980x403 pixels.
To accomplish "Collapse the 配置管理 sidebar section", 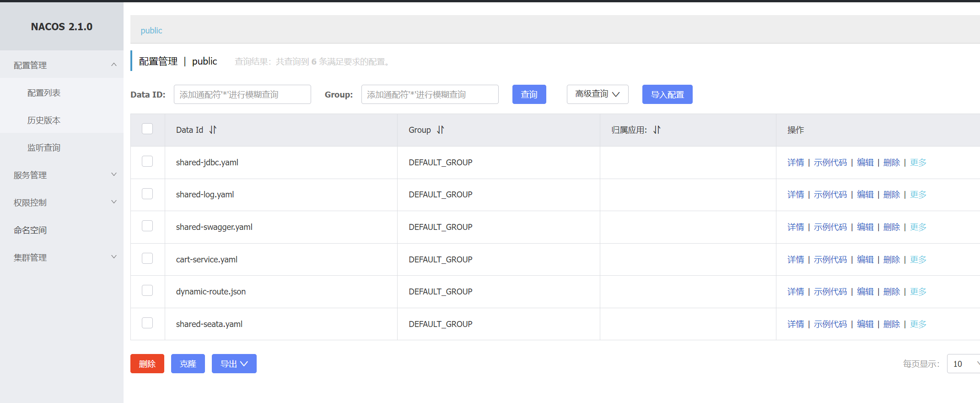I will [x=113, y=65].
